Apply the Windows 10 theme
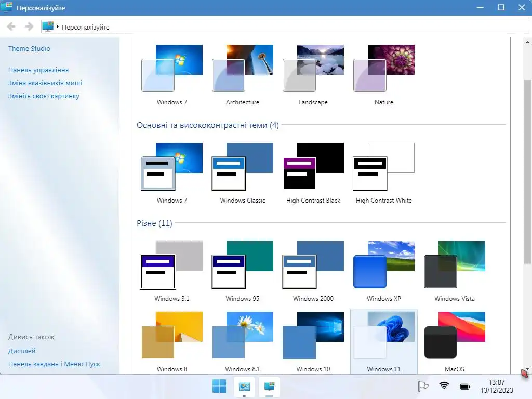 (313, 335)
